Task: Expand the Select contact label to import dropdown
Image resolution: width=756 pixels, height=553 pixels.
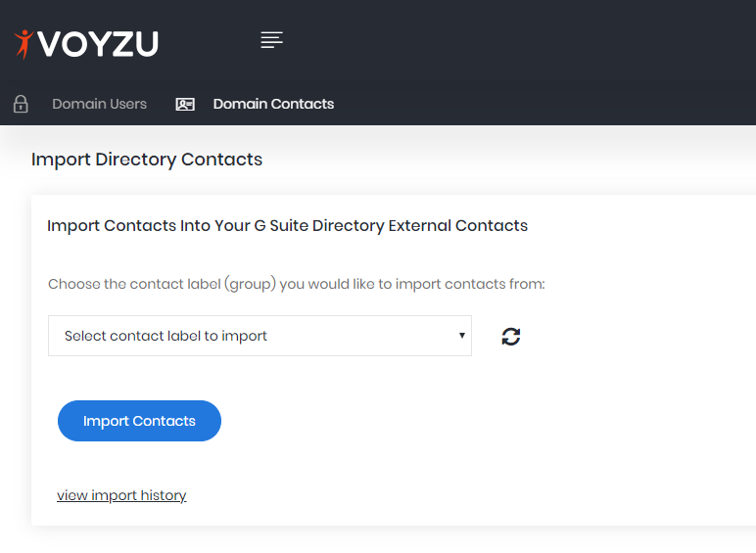Action: point(260,336)
